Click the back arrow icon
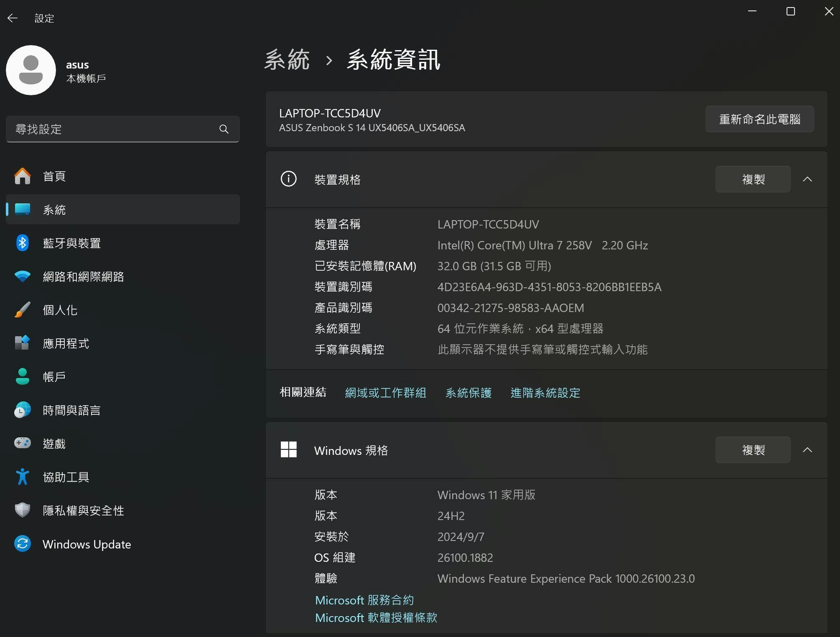Screen dimensions: 840x637 click(x=13, y=18)
